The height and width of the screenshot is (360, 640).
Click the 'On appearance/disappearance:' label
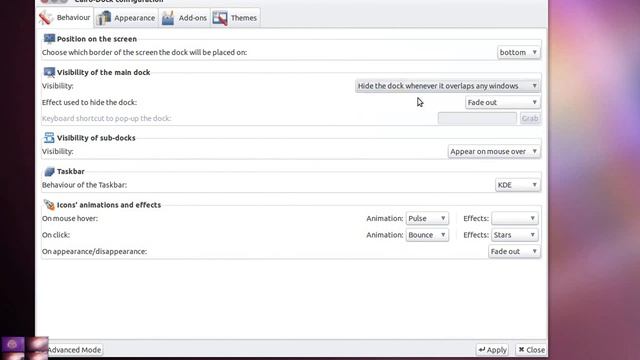point(94,251)
